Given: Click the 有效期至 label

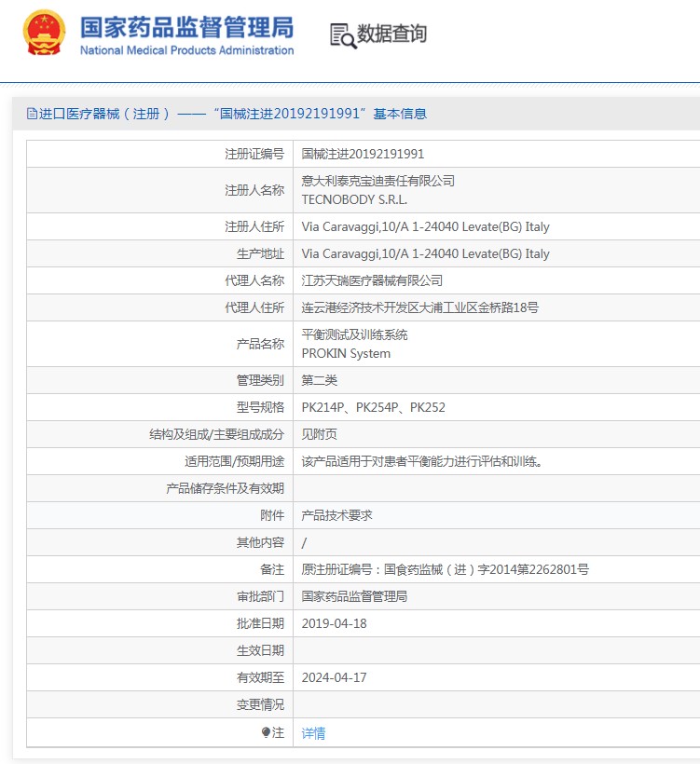Looking at the screenshot, I should (x=260, y=677).
